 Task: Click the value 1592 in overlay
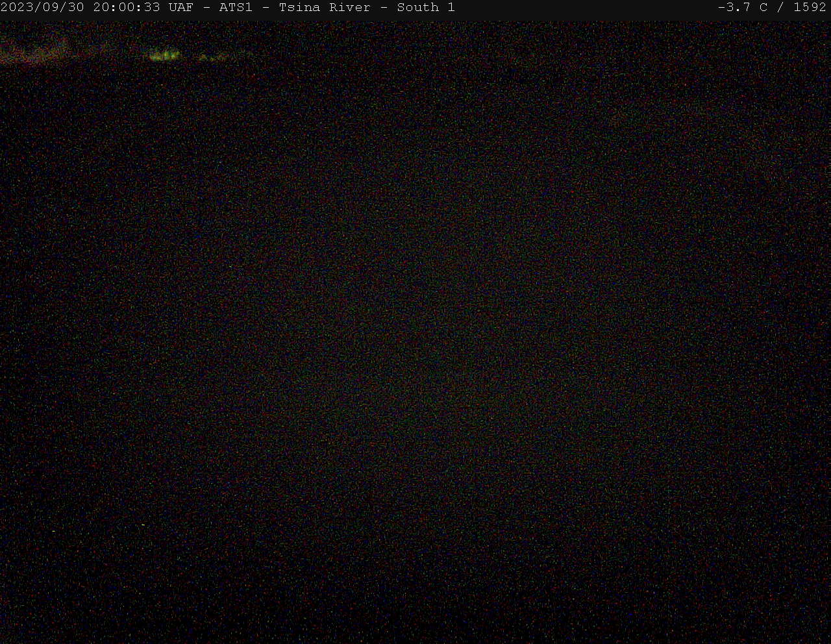click(x=810, y=7)
